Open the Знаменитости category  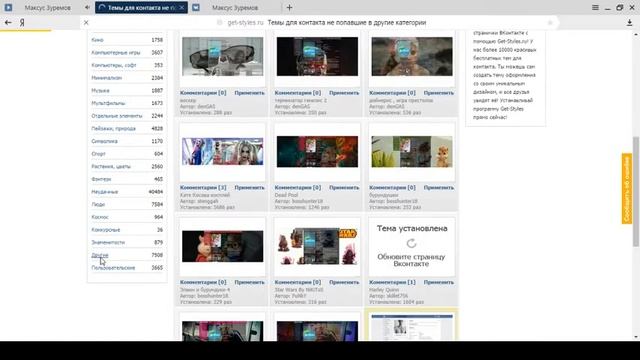point(108,242)
